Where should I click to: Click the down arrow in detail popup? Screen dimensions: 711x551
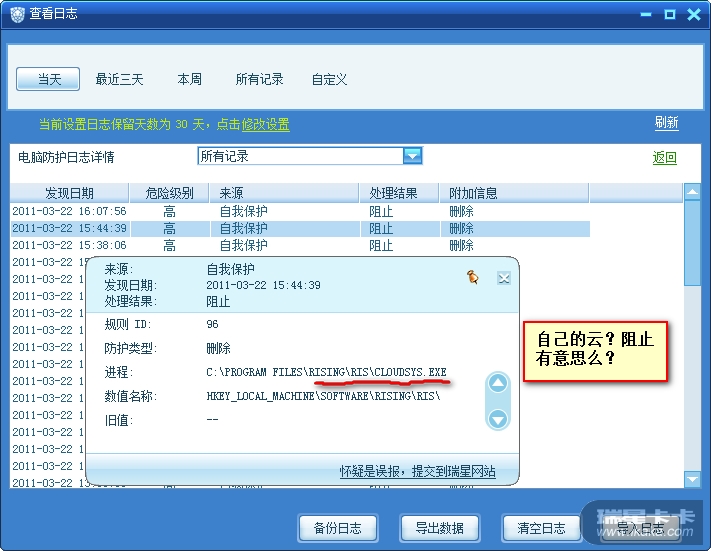coord(497,419)
